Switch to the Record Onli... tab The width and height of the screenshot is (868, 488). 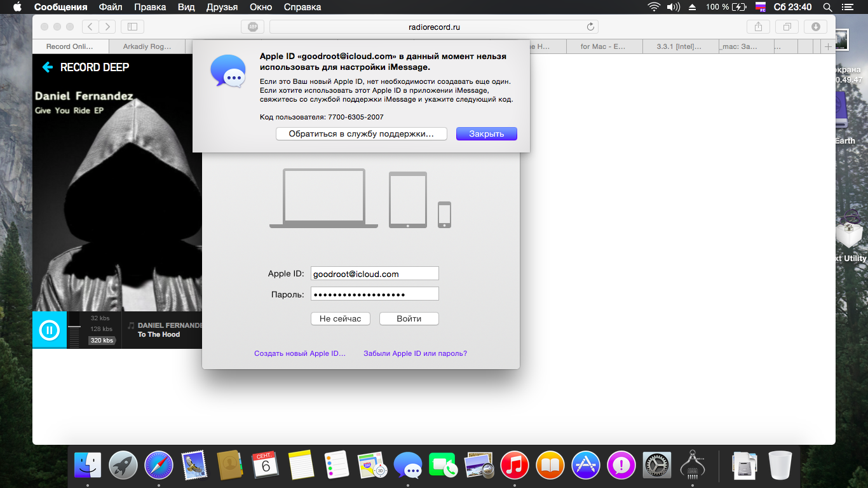(70, 46)
